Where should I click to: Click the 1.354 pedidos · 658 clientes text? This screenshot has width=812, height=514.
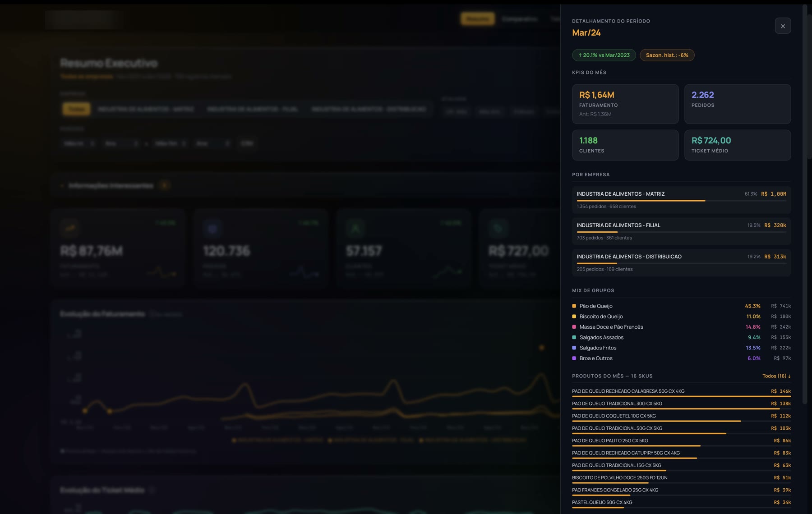coord(606,207)
